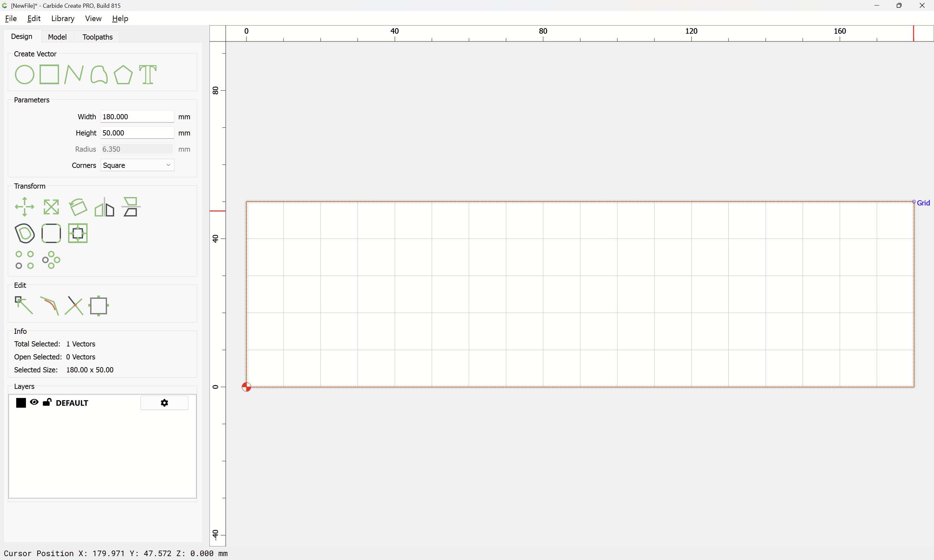Activate the Corner treatment tool

pos(51,233)
